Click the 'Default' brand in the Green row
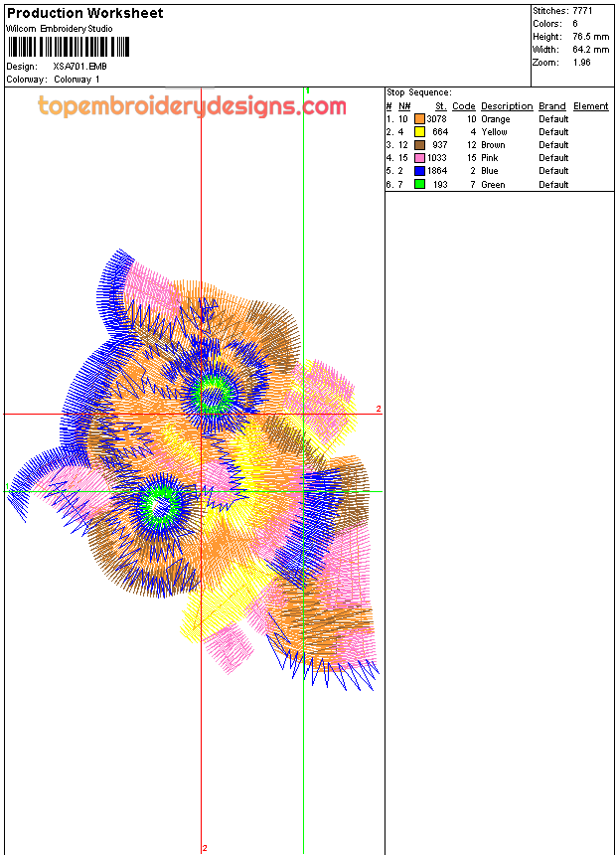This screenshot has height=855, width=616. pos(553,185)
